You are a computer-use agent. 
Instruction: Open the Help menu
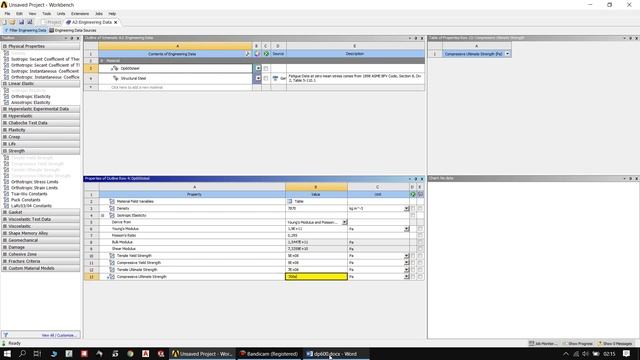(112, 13)
